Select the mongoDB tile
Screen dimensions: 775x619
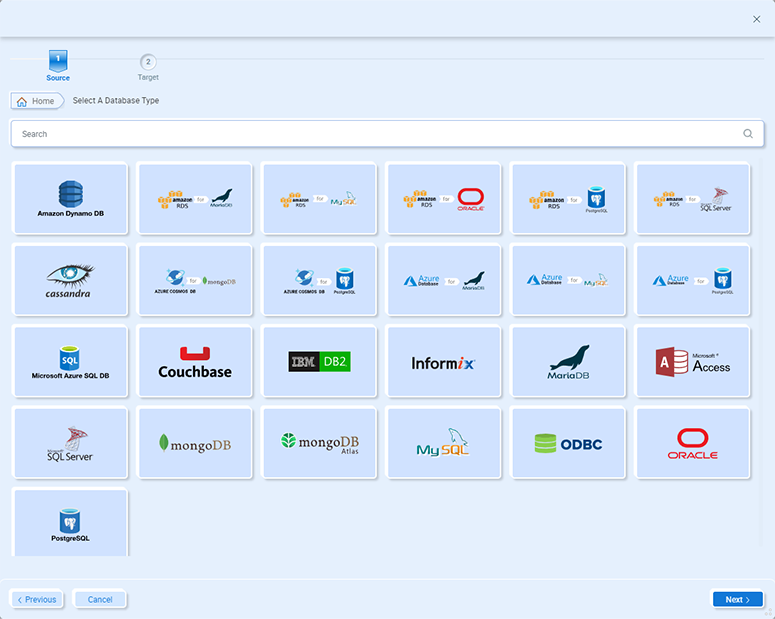(x=195, y=443)
